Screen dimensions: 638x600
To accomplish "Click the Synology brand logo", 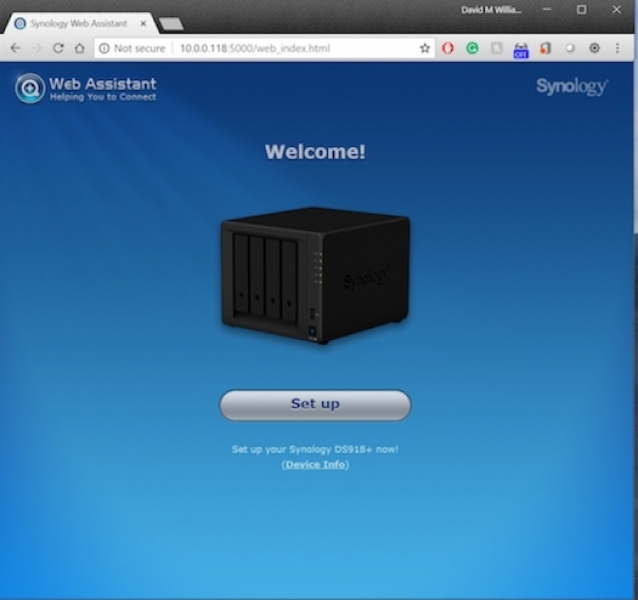I will coord(571,87).
